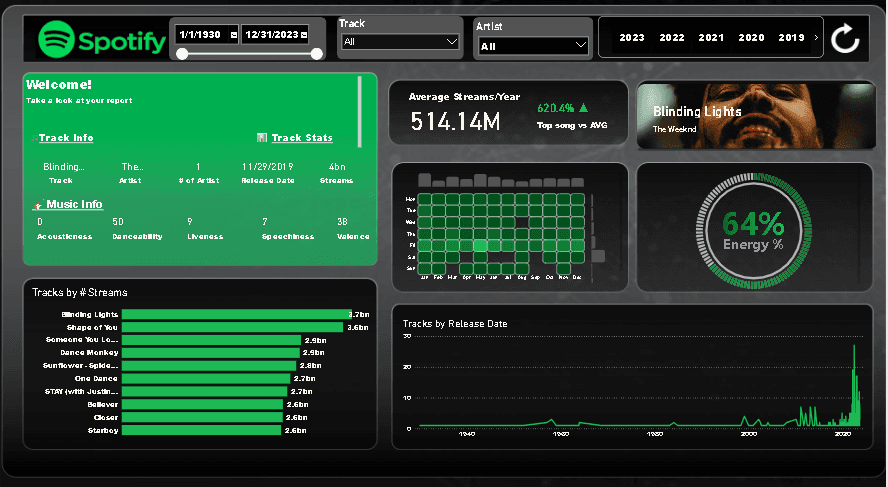Click the Tracks by #Streams chart title

tap(80, 292)
